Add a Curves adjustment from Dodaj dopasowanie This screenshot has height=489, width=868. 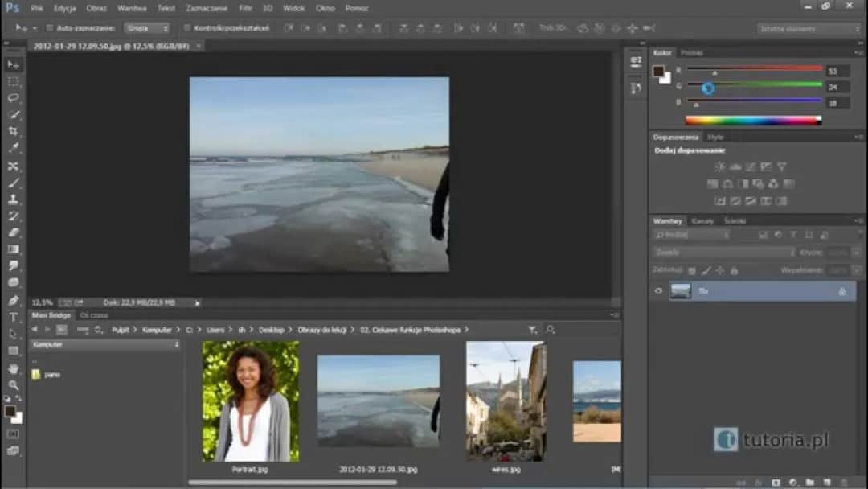pyautogui.click(x=752, y=166)
